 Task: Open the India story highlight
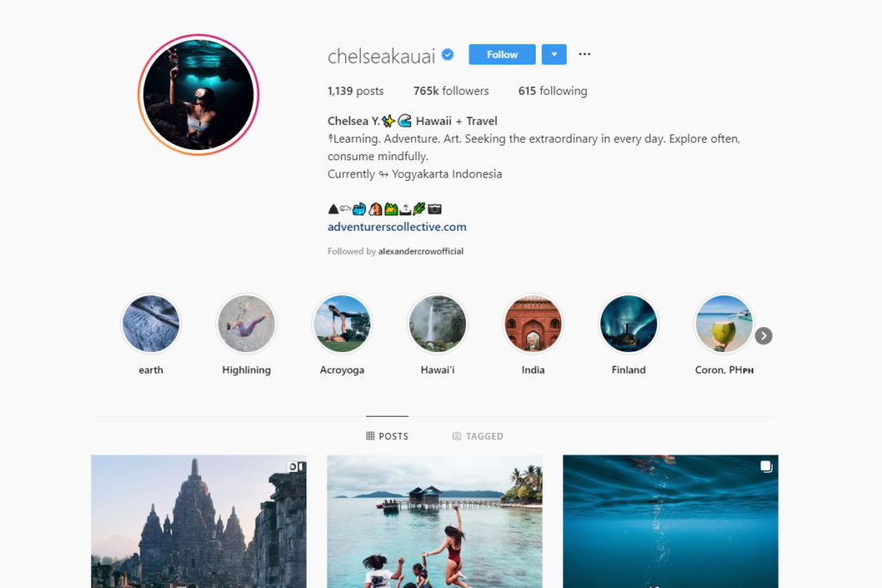click(x=532, y=324)
